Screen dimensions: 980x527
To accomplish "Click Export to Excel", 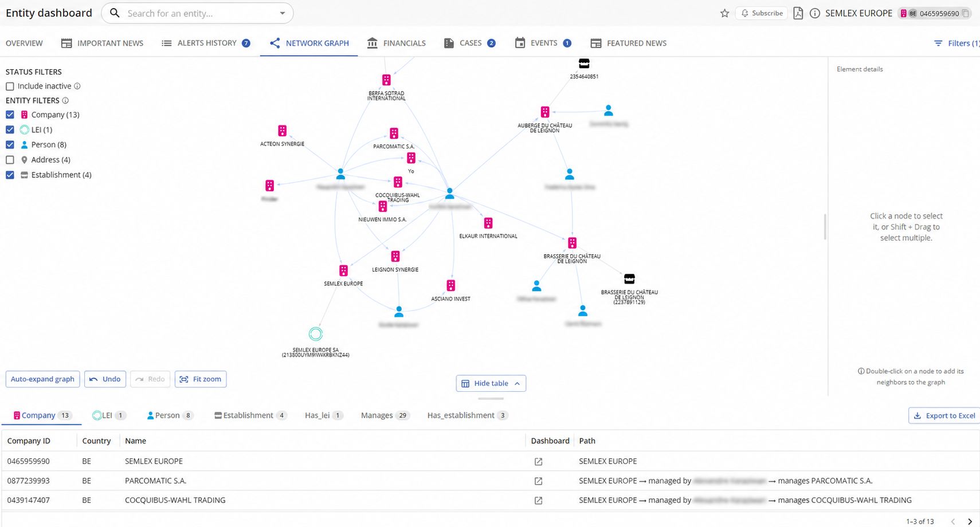I will 944,416.
